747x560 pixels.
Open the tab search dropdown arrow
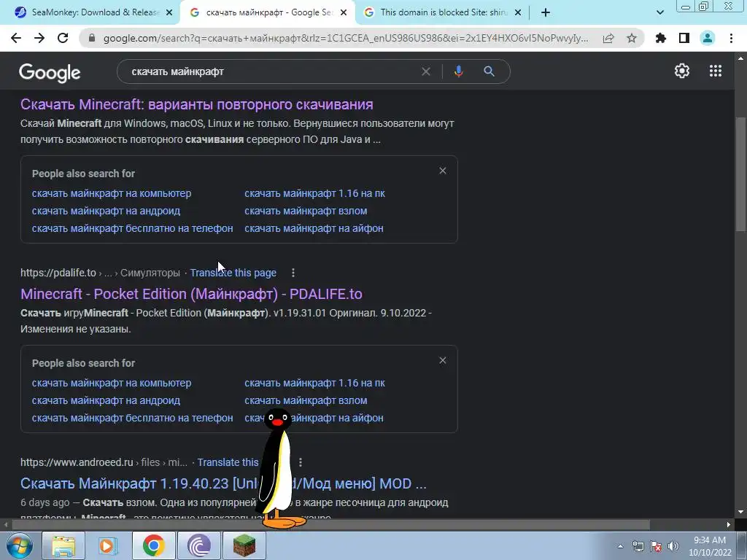[x=659, y=12]
